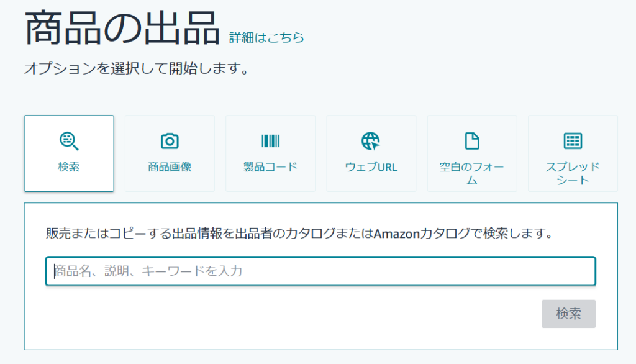Select the 空白のフォーム document icon
The image size is (636, 364).
click(x=472, y=141)
